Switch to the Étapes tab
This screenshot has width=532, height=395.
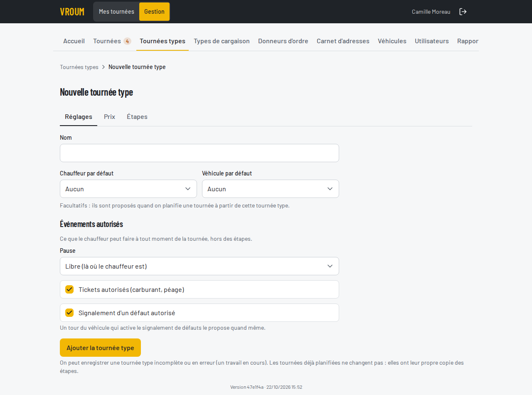pyautogui.click(x=137, y=117)
